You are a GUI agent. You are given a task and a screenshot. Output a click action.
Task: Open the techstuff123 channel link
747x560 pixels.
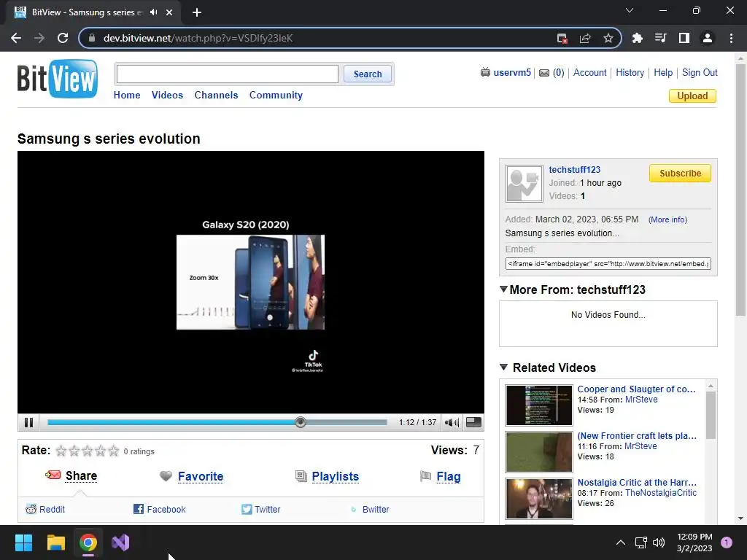coord(575,169)
